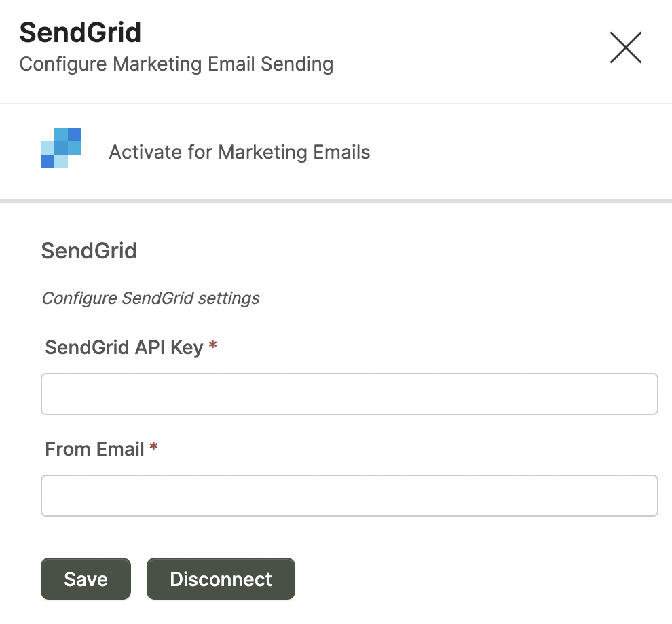Click the From Email label
Viewport: 672px width, 624px height.
coord(94,449)
